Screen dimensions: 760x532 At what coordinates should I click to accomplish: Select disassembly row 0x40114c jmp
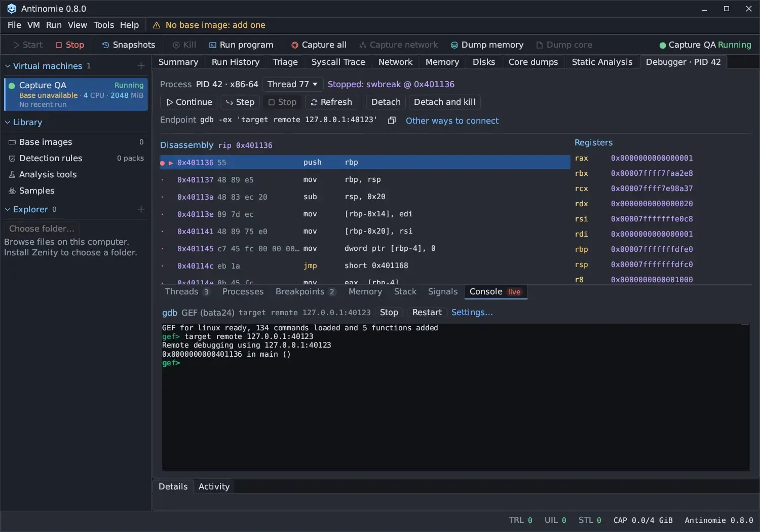coord(365,265)
